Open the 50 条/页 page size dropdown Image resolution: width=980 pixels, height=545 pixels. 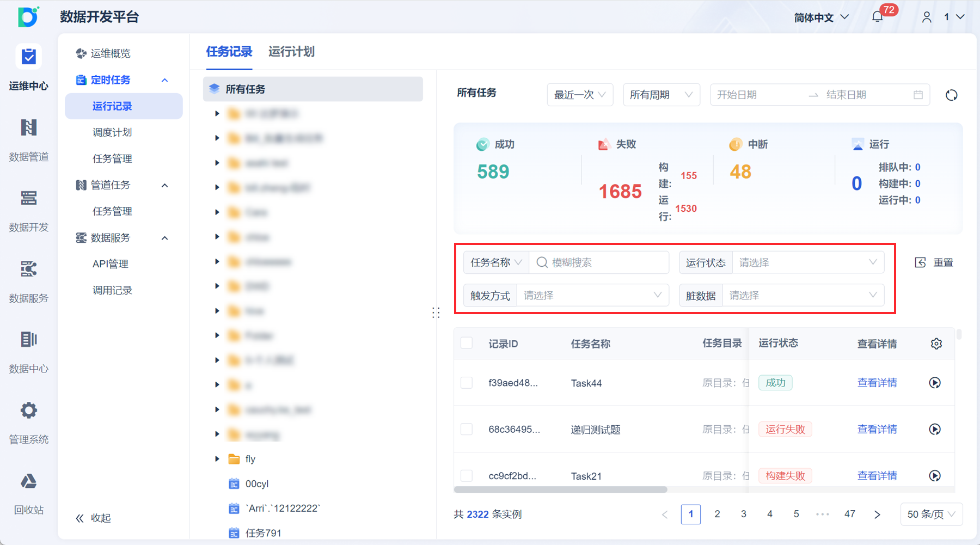931,514
